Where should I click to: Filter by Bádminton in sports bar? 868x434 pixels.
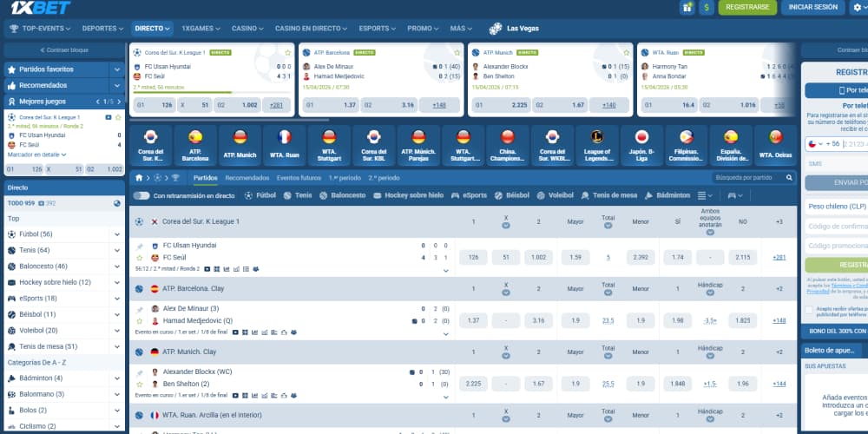tap(667, 195)
